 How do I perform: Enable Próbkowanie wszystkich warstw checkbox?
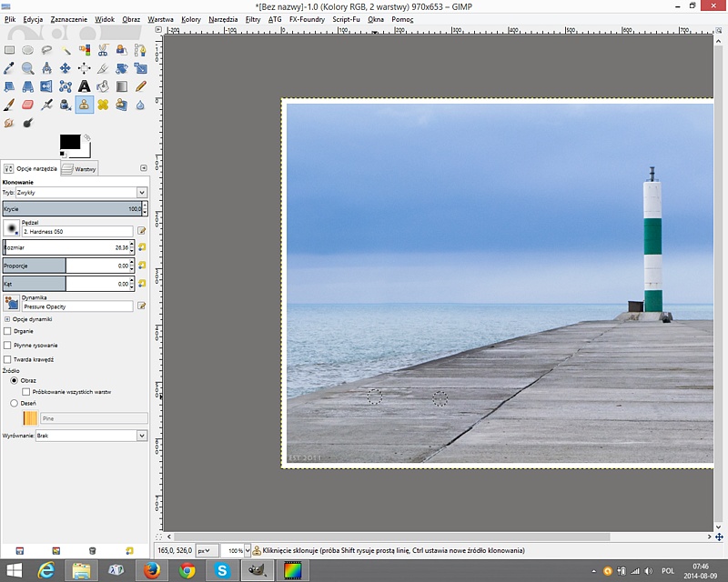[x=26, y=392]
